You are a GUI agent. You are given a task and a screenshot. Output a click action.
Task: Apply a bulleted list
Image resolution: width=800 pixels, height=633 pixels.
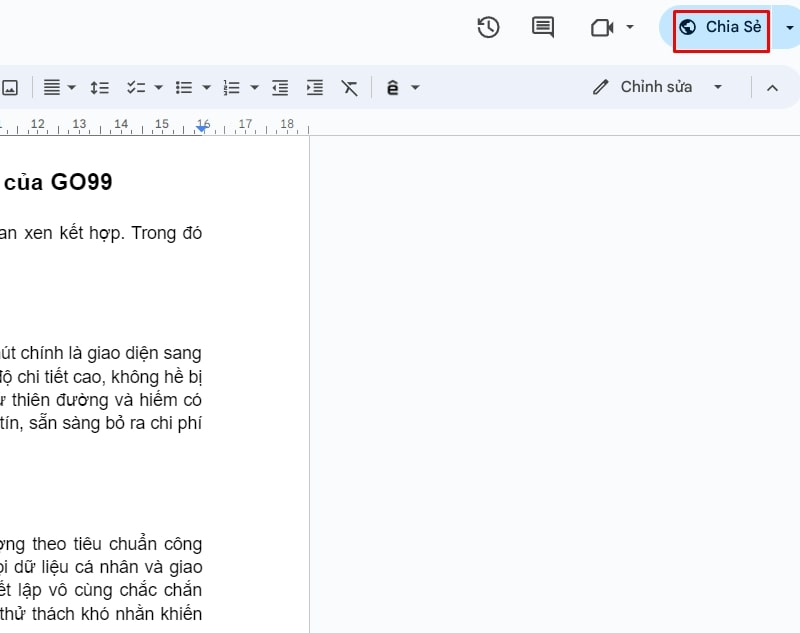tap(183, 87)
